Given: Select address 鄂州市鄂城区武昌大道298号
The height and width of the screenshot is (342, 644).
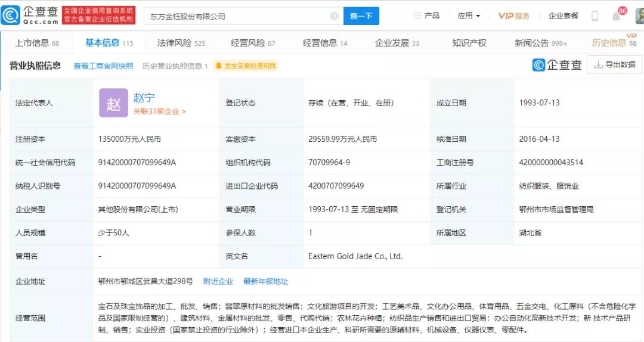Looking at the screenshot, I should coord(145,281).
